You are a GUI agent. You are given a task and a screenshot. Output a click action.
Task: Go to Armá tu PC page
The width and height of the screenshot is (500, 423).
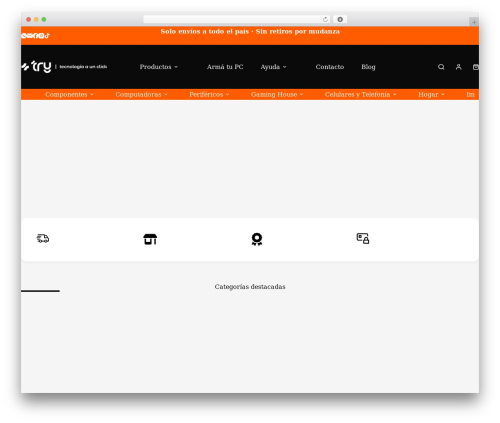[x=225, y=67]
